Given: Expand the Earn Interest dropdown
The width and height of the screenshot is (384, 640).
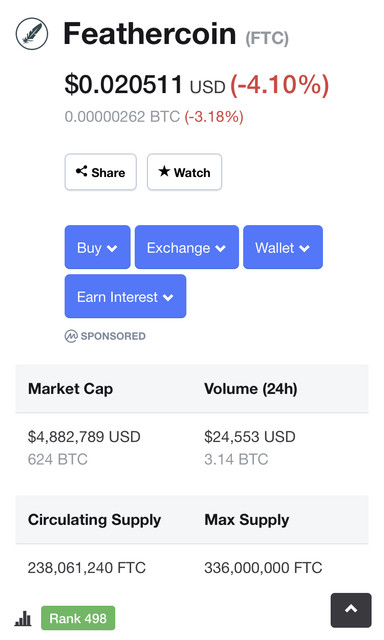Looking at the screenshot, I should pos(125,296).
